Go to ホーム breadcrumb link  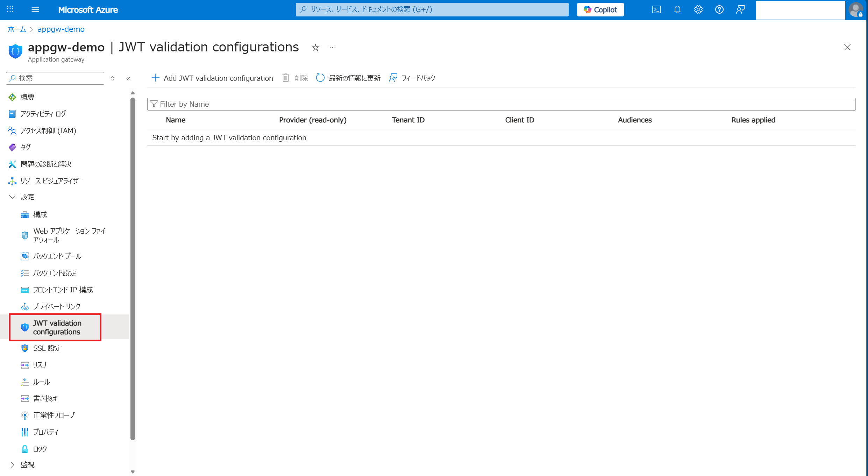(17, 29)
